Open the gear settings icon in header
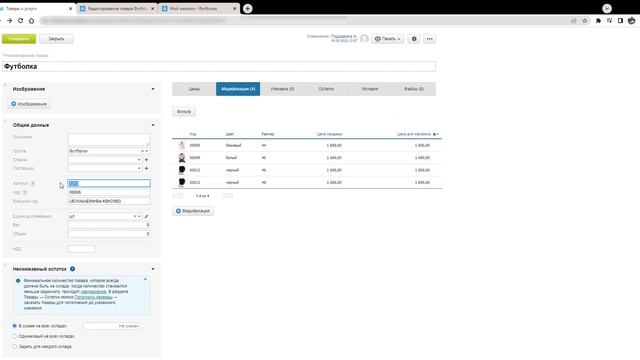 click(x=414, y=39)
